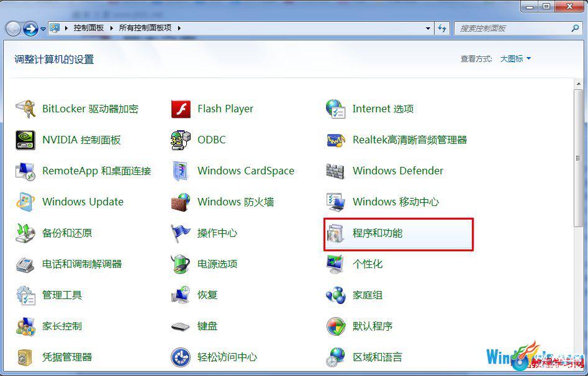This screenshot has height=376, width=588.
Task: Click the Windows Update icon
Action: click(25, 202)
